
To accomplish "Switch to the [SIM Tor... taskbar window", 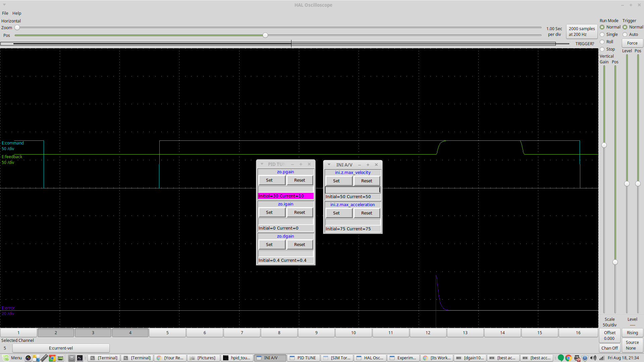I will [336, 358].
